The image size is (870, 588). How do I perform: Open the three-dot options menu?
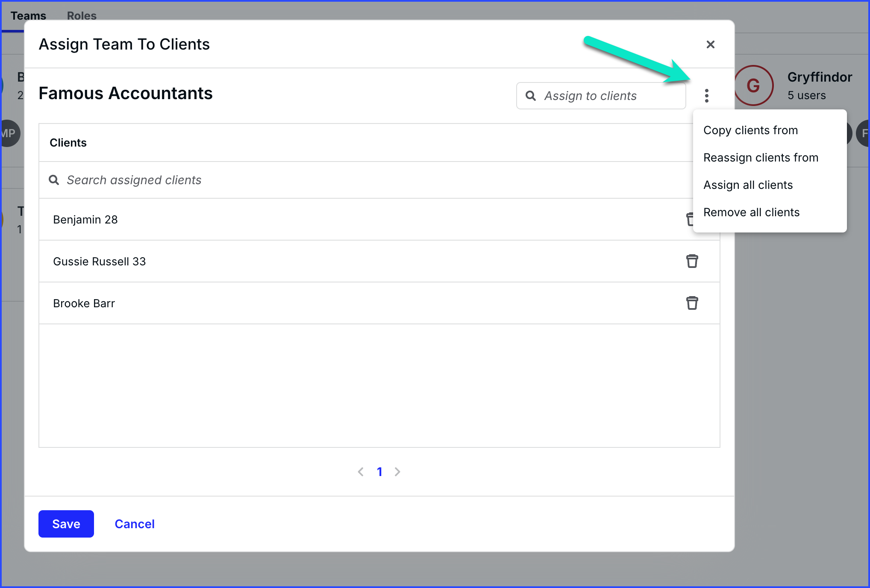(x=706, y=96)
